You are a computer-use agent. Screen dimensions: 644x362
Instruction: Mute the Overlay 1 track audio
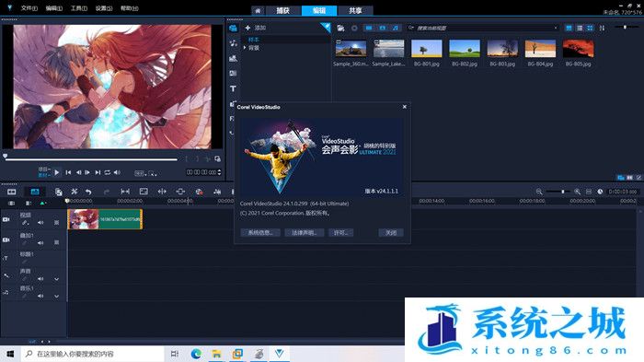(40, 242)
